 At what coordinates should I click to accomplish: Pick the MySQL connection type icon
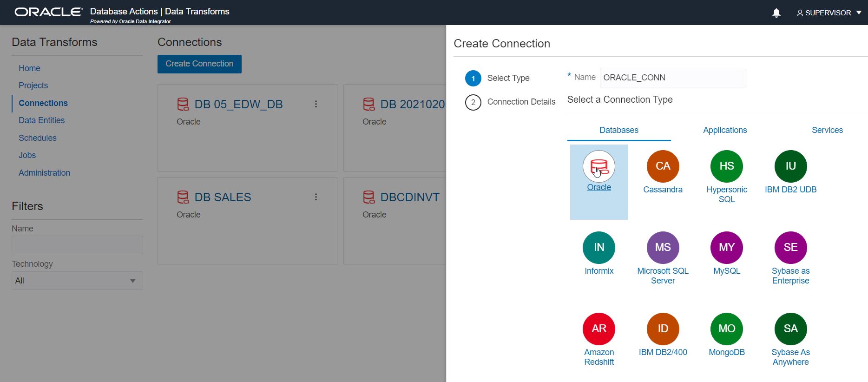click(x=727, y=248)
